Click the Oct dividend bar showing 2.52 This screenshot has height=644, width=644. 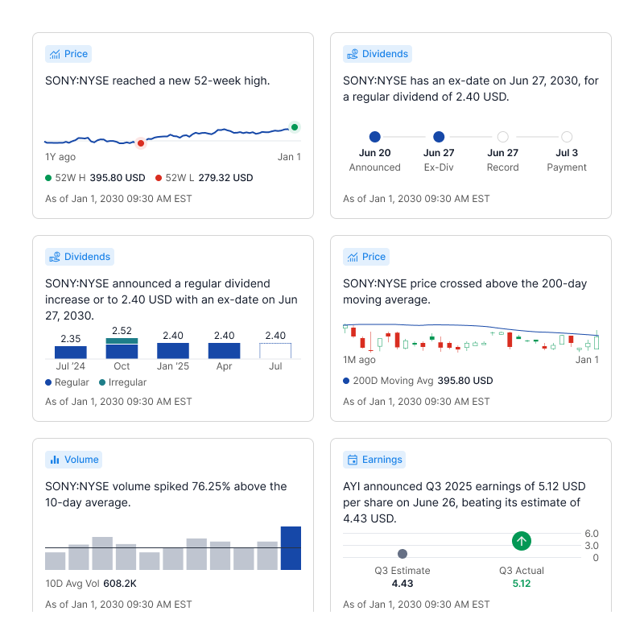coord(122,348)
